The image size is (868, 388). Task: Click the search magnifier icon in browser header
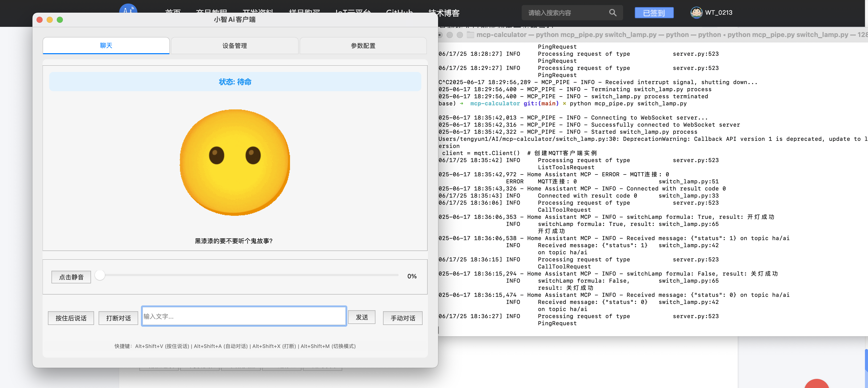(x=612, y=13)
